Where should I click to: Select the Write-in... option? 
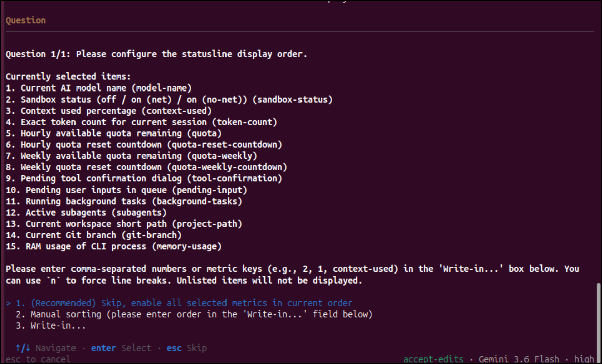51,326
